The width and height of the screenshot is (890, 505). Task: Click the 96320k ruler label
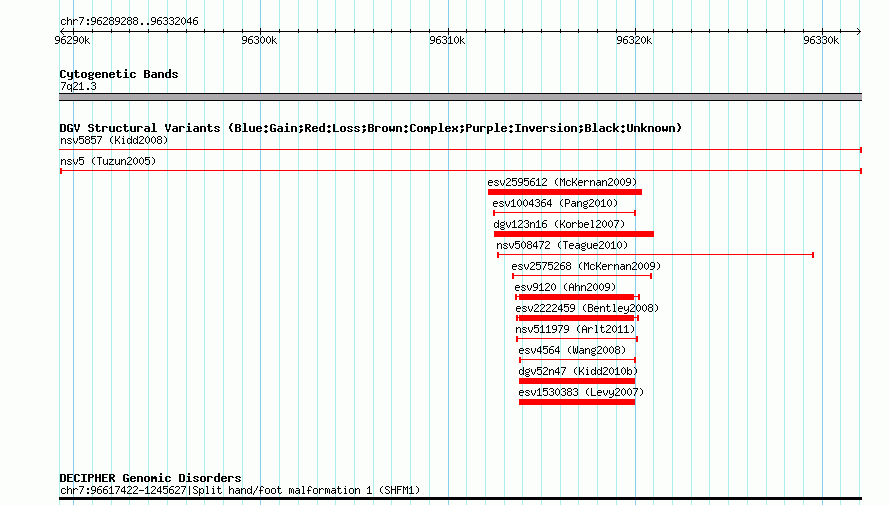pyautogui.click(x=634, y=40)
